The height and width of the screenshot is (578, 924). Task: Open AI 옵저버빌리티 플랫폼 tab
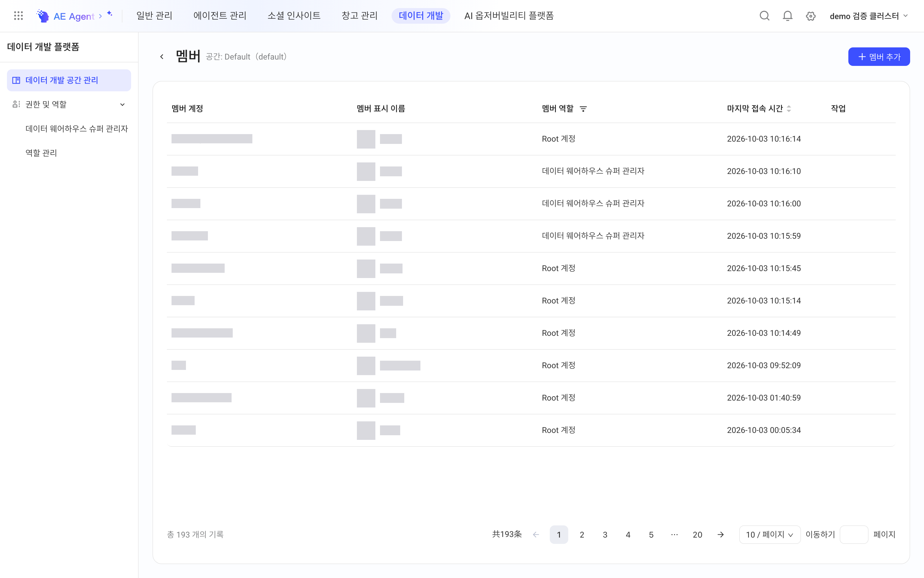click(x=509, y=16)
